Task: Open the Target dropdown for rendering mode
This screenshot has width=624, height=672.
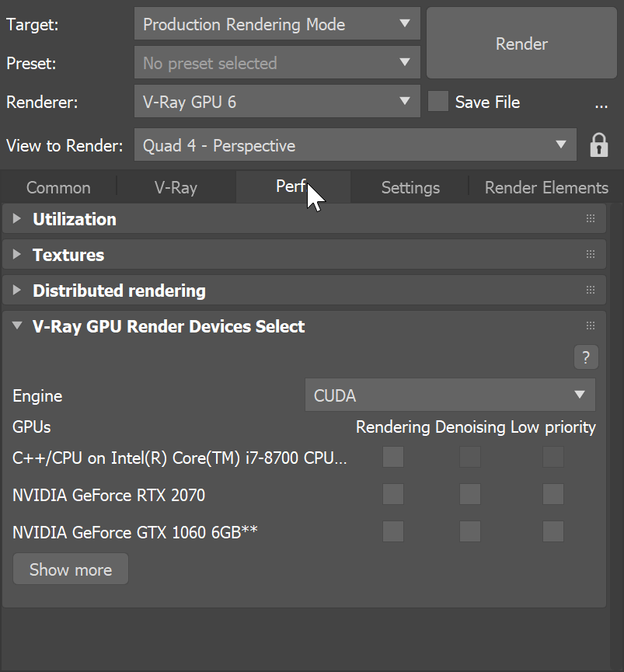Action: [x=277, y=24]
